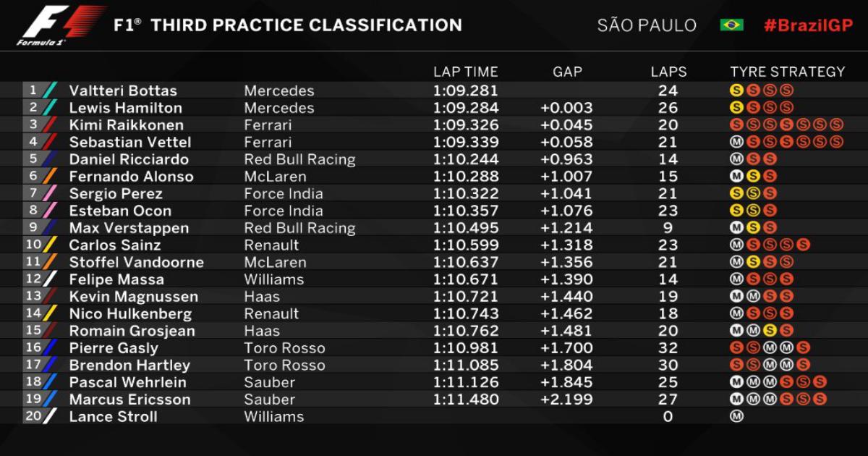
Task: Click the yellow soft tyre in Vandoorne's row
Action: click(x=753, y=262)
